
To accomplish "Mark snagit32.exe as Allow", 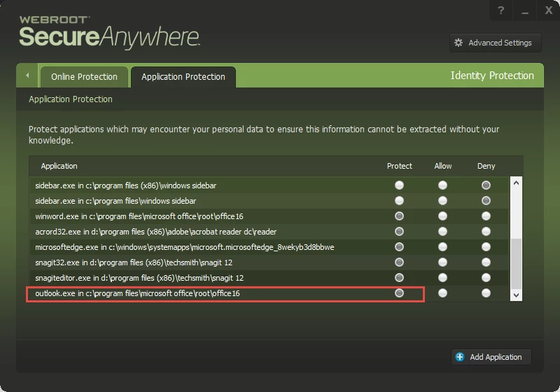I will (x=442, y=262).
